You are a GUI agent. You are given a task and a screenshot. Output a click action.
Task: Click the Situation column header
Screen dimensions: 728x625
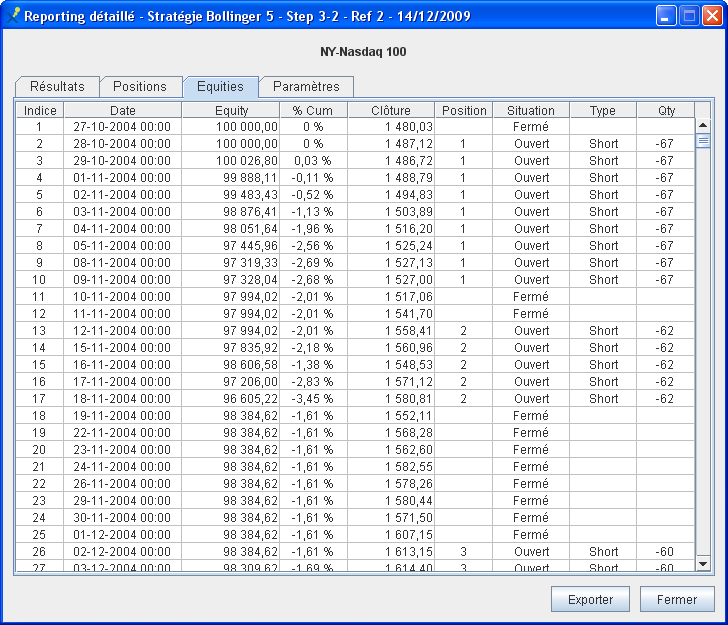pos(531,110)
